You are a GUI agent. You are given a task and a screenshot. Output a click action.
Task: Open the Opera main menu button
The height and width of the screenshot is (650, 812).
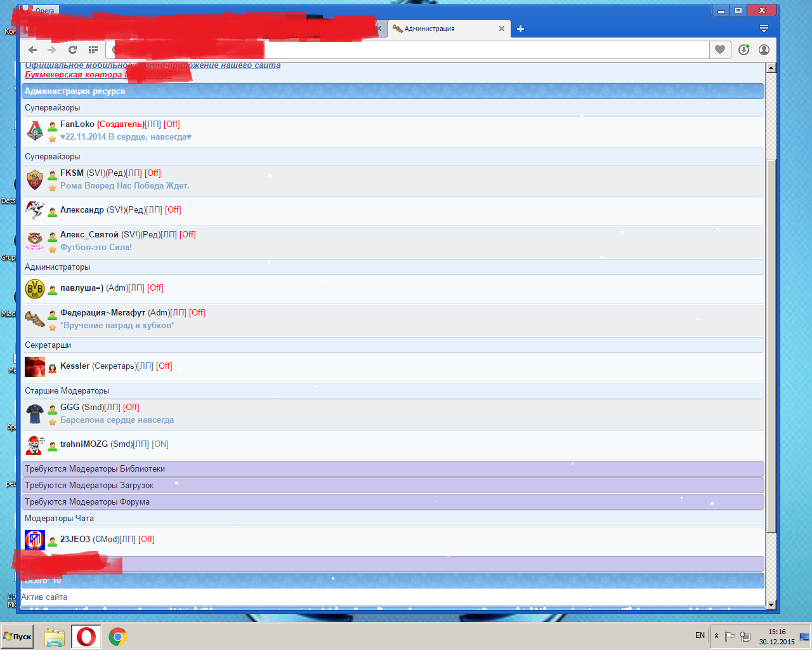pyautogui.click(x=38, y=10)
